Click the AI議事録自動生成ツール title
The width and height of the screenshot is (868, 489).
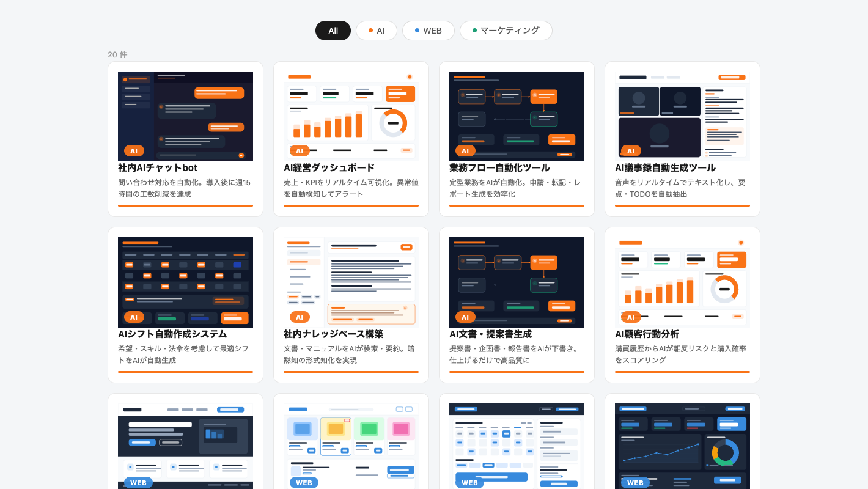(665, 167)
